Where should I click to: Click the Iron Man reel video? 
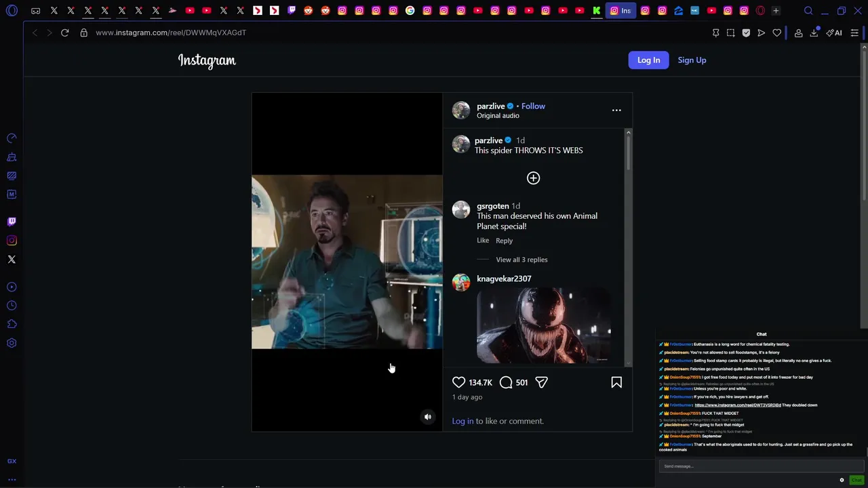coord(347,262)
